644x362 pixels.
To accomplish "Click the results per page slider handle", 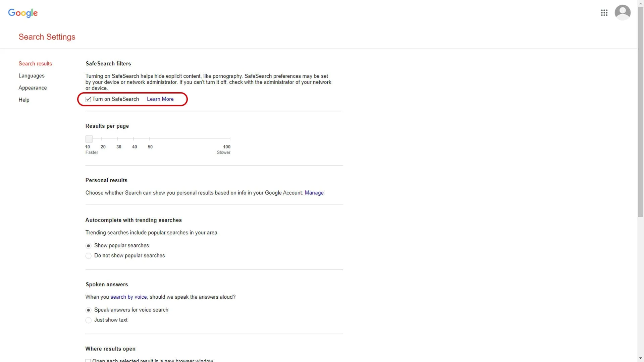I will pyautogui.click(x=89, y=139).
